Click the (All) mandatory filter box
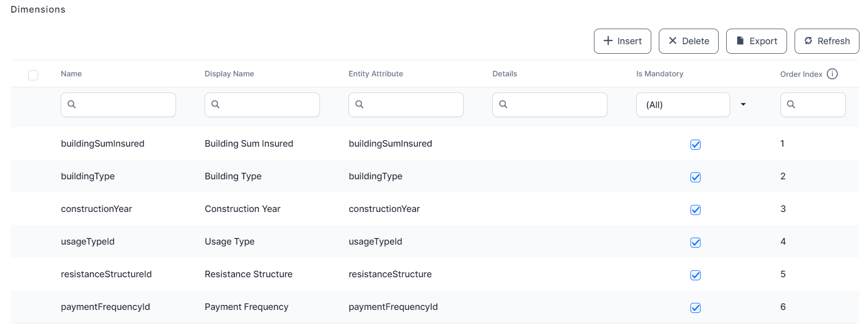 coord(682,104)
